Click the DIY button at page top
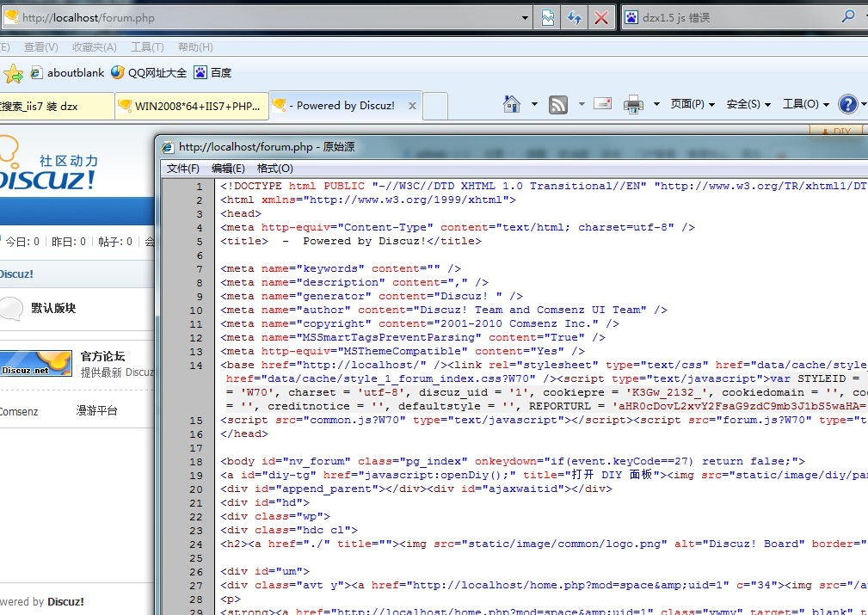Image resolution: width=868 pixels, height=615 pixels. pos(836,132)
